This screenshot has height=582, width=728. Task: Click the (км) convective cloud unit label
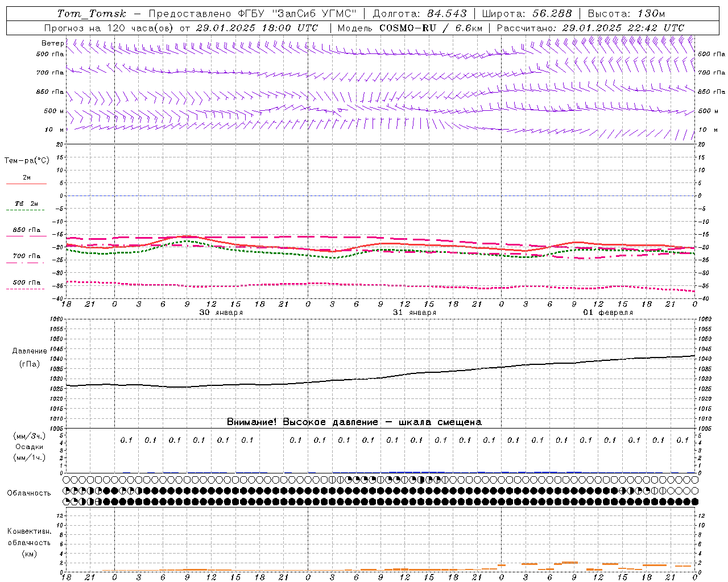pos(29,554)
